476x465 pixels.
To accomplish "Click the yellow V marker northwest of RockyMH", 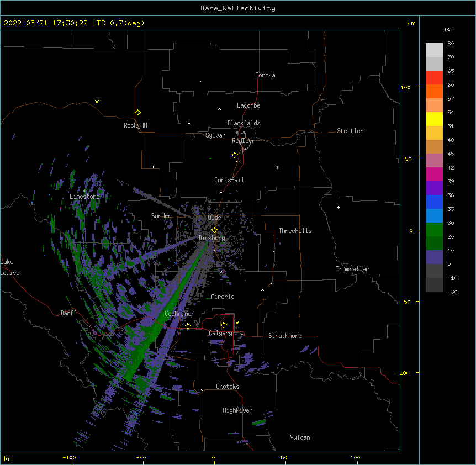I will (97, 102).
